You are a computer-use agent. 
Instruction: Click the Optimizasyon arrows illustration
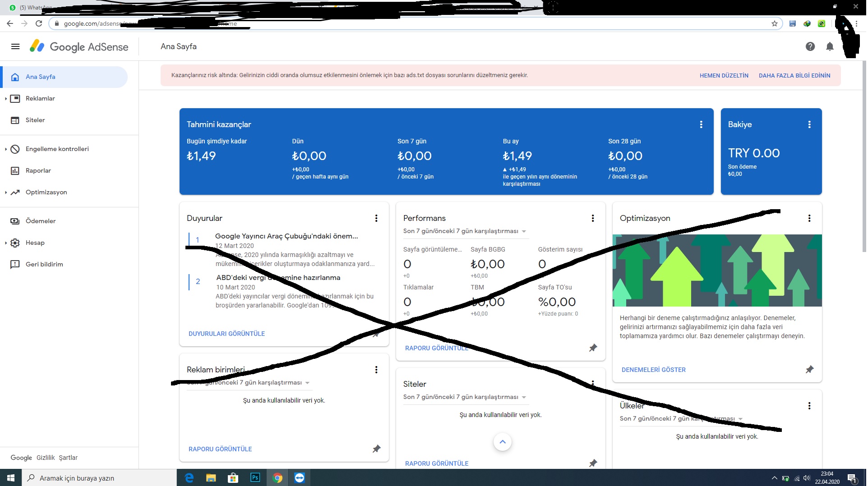[x=717, y=271]
